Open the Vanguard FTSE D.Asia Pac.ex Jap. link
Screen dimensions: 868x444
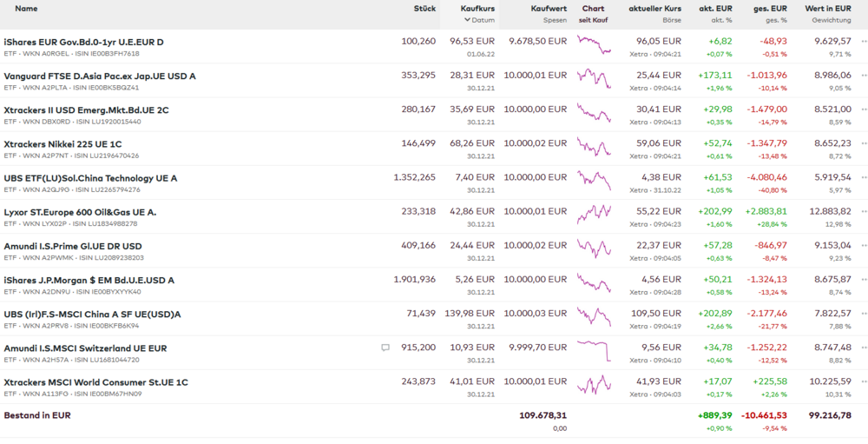tap(99, 76)
